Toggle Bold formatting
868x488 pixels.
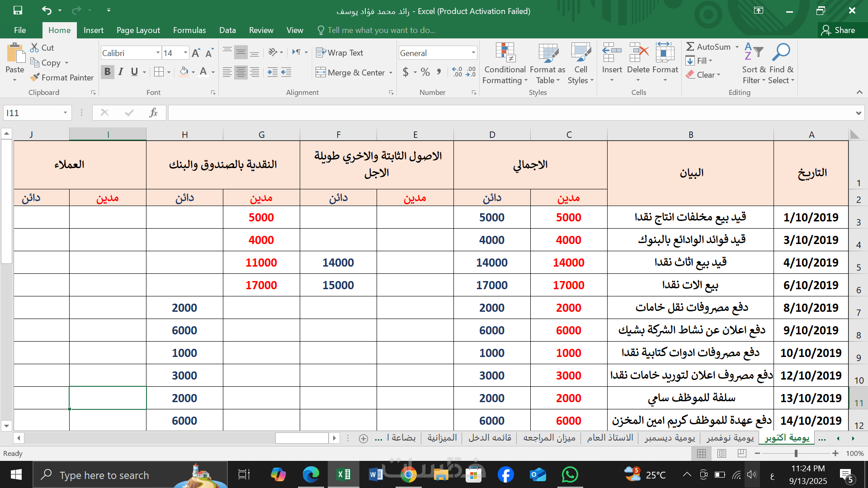tap(107, 72)
